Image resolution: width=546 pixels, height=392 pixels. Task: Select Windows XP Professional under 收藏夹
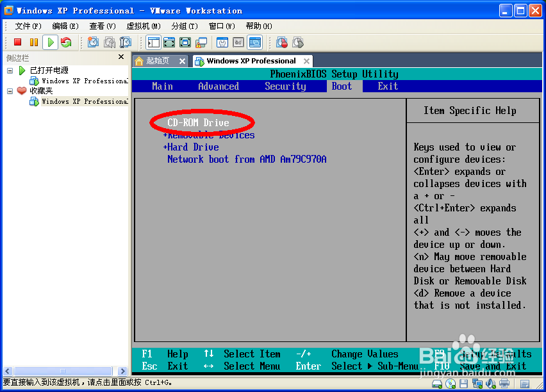[x=85, y=101]
